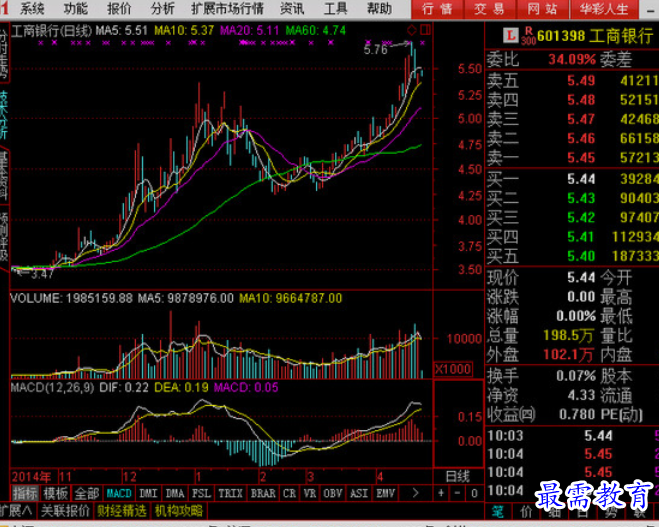Click the 委比 34.09% value

(572, 59)
